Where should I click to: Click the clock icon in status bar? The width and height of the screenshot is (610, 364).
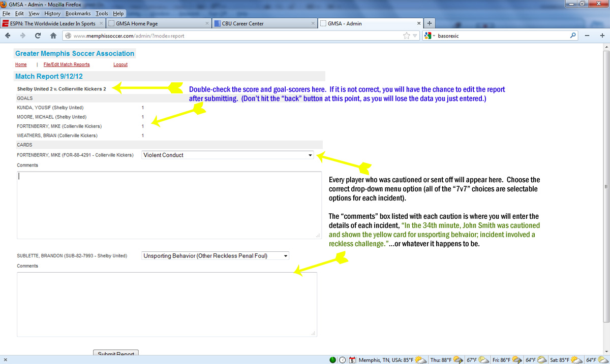pyautogui.click(x=343, y=360)
